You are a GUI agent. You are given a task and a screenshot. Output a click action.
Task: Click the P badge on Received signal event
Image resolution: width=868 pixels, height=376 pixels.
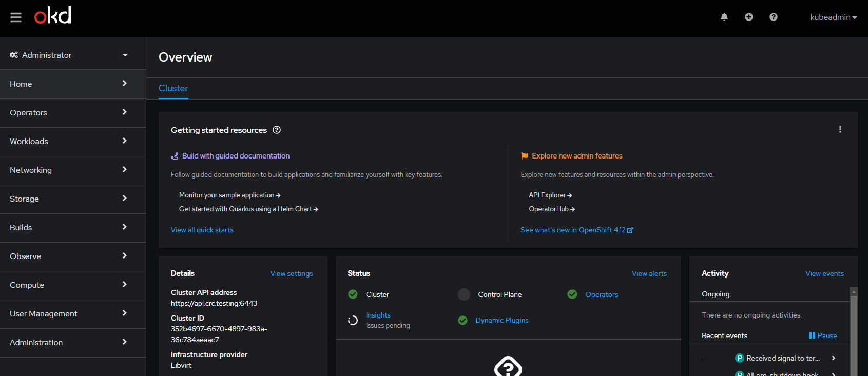pyautogui.click(x=740, y=358)
